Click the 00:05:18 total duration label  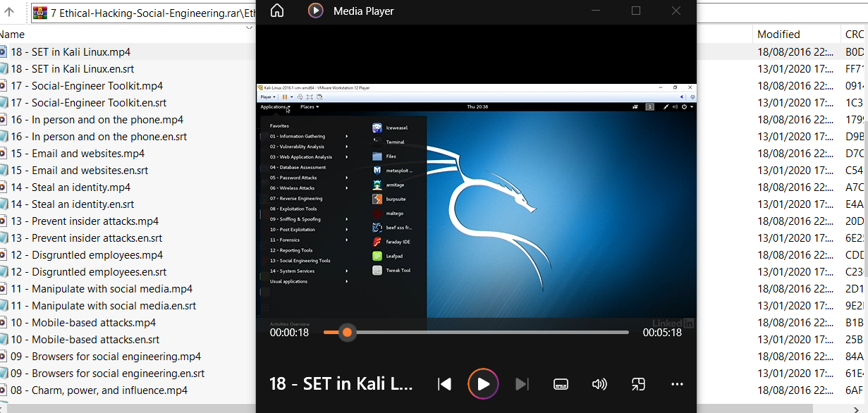(662, 333)
